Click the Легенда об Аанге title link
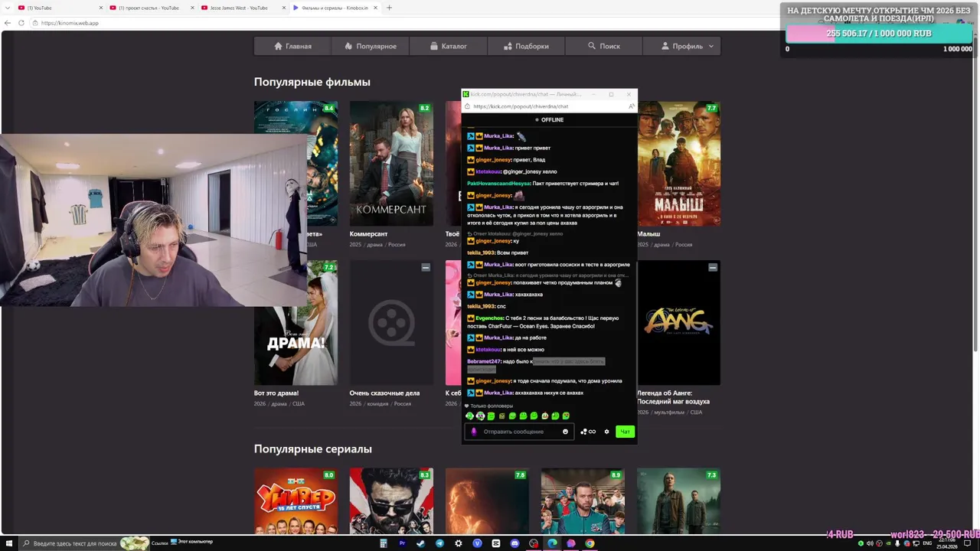The width and height of the screenshot is (980, 551). click(x=673, y=397)
